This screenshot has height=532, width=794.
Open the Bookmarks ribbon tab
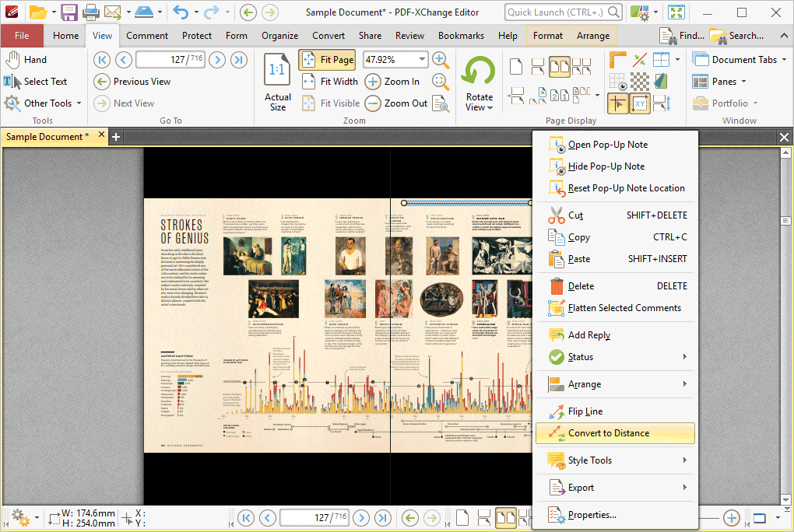[x=461, y=36]
